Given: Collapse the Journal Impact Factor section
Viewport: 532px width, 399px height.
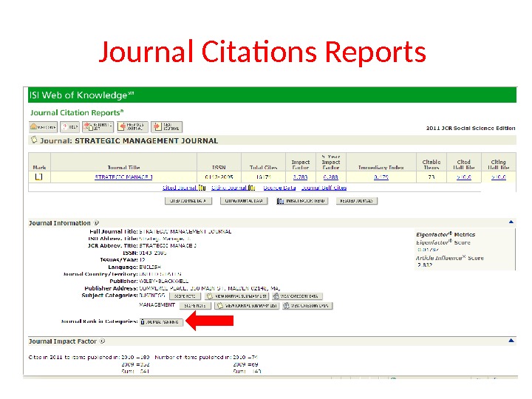Looking at the screenshot, I should click(x=511, y=341).
